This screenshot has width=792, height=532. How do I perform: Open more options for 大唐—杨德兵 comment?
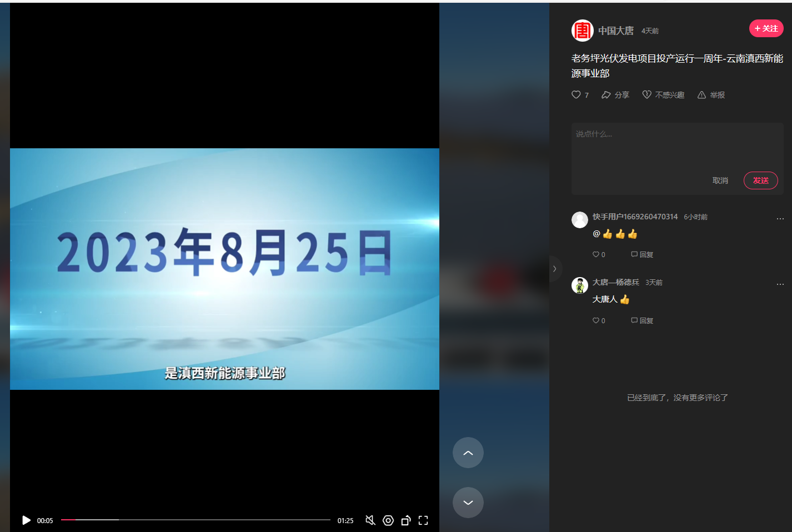pyautogui.click(x=780, y=284)
